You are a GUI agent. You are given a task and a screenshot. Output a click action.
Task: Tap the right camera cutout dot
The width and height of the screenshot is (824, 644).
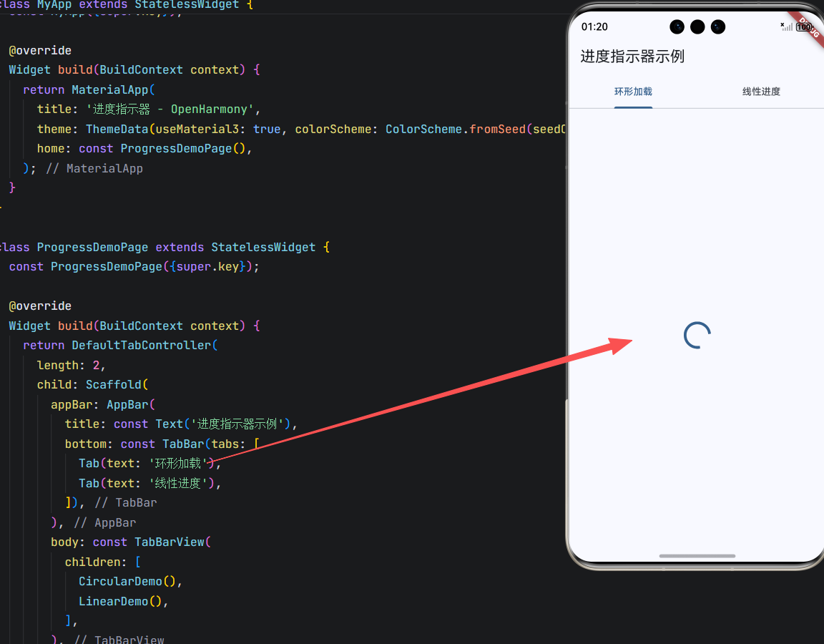coord(717,26)
